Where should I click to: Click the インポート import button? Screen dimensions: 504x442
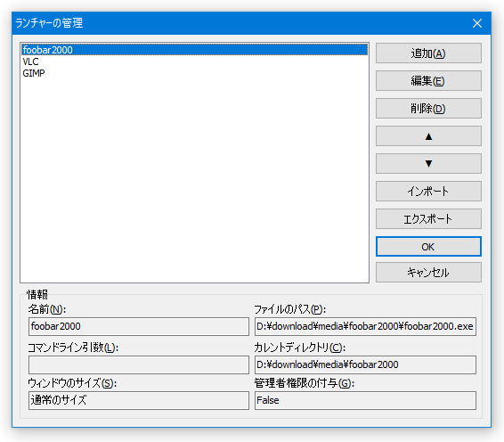428,192
